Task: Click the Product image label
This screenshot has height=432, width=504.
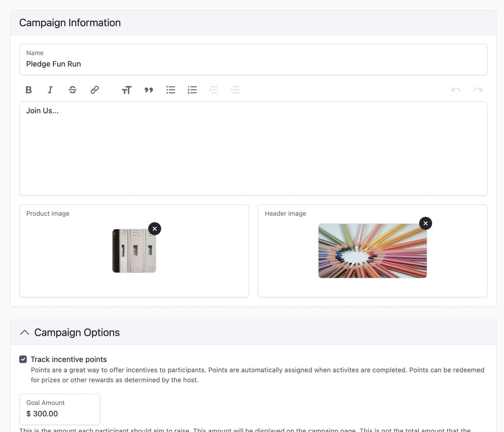Action: point(48,214)
